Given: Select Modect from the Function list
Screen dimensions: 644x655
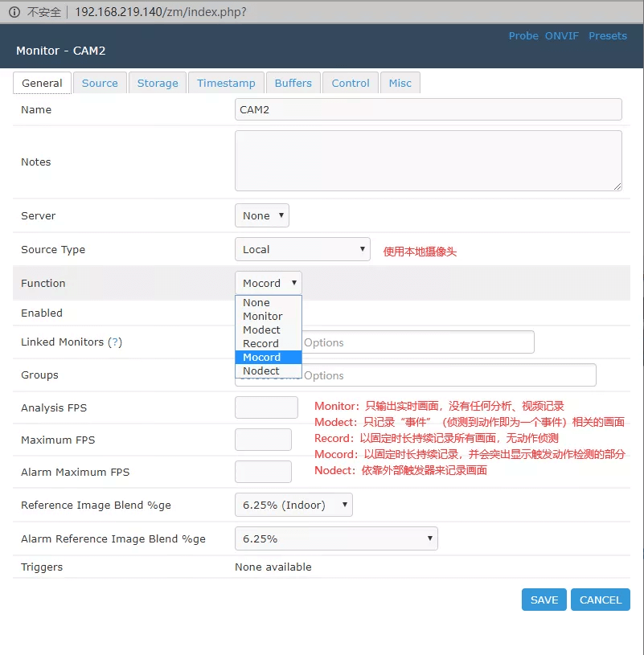Looking at the screenshot, I should [261, 330].
